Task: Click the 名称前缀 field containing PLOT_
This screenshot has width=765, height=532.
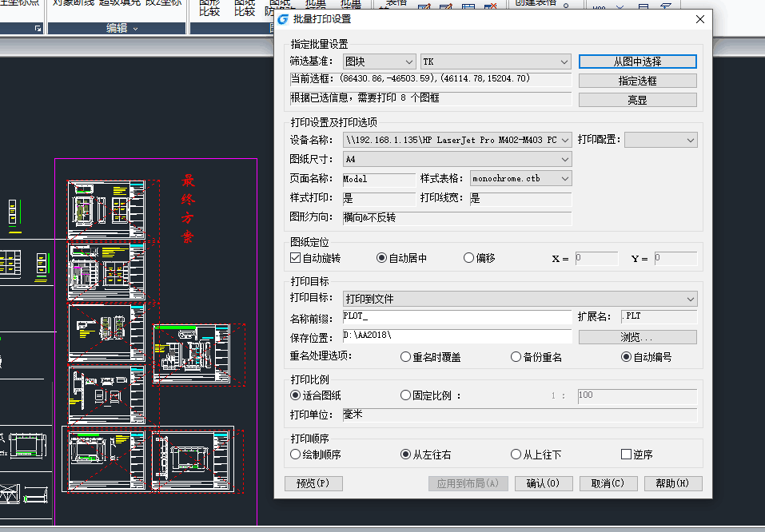Action: coord(457,316)
